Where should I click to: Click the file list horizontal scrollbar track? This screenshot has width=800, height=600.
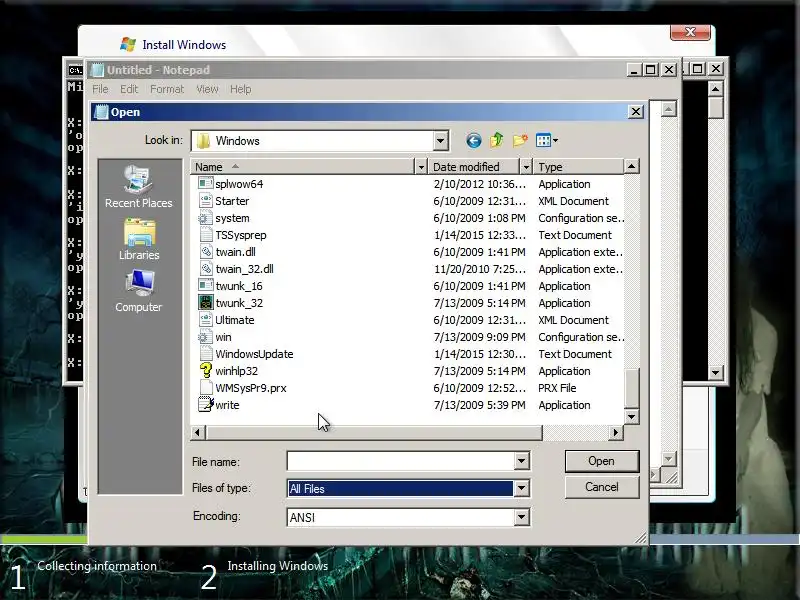(x=576, y=433)
